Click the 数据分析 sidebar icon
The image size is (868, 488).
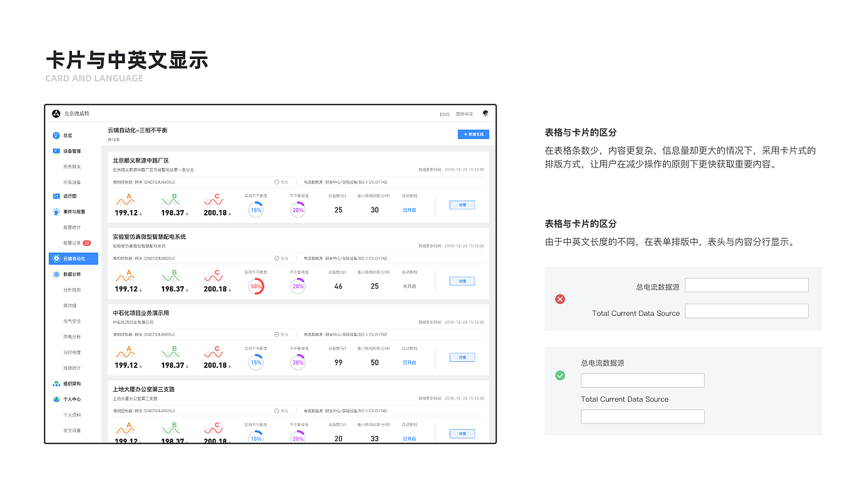(57, 274)
